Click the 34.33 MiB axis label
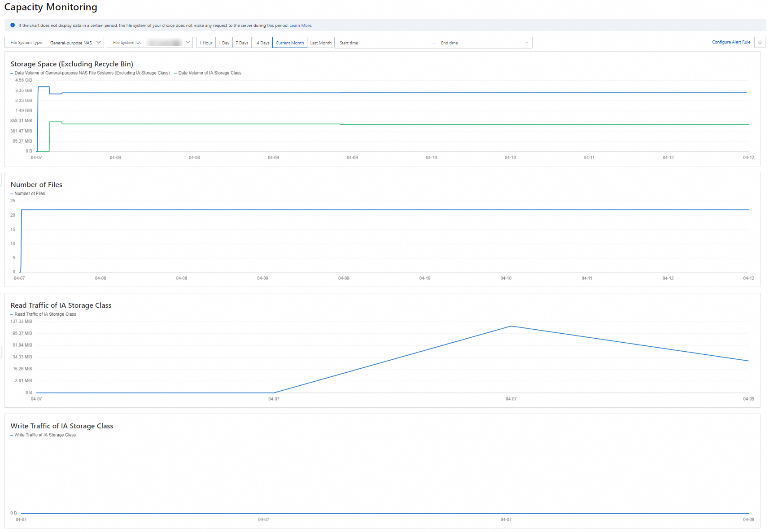This screenshot has height=532, width=769. tap(22, 357)
